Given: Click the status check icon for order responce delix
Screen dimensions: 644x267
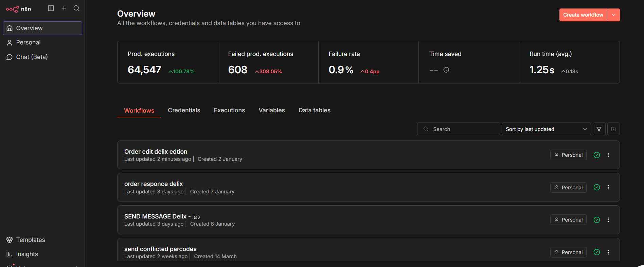Looking at the screenshot, I should [597, 187].
